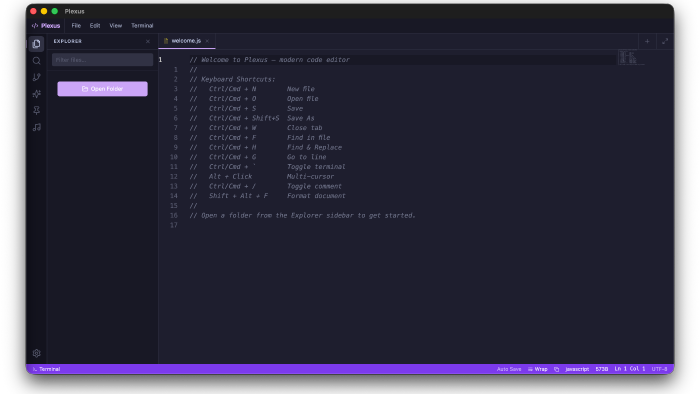The width and height of the screenshot is (700, 394).
Task: Click the green macOS zoom button
Action: pyautogui.click(x=54, y=11)
